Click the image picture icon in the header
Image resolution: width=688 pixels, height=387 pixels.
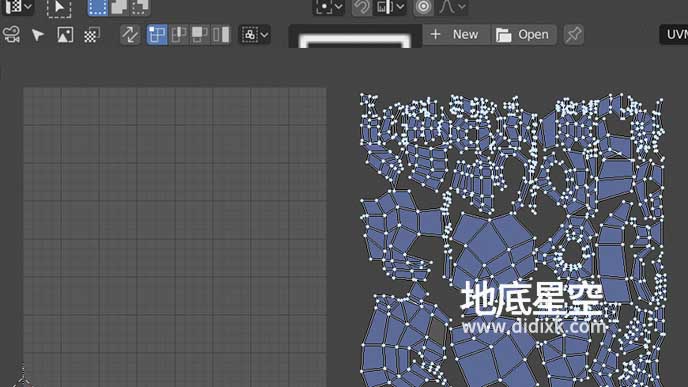pos(65,35)
